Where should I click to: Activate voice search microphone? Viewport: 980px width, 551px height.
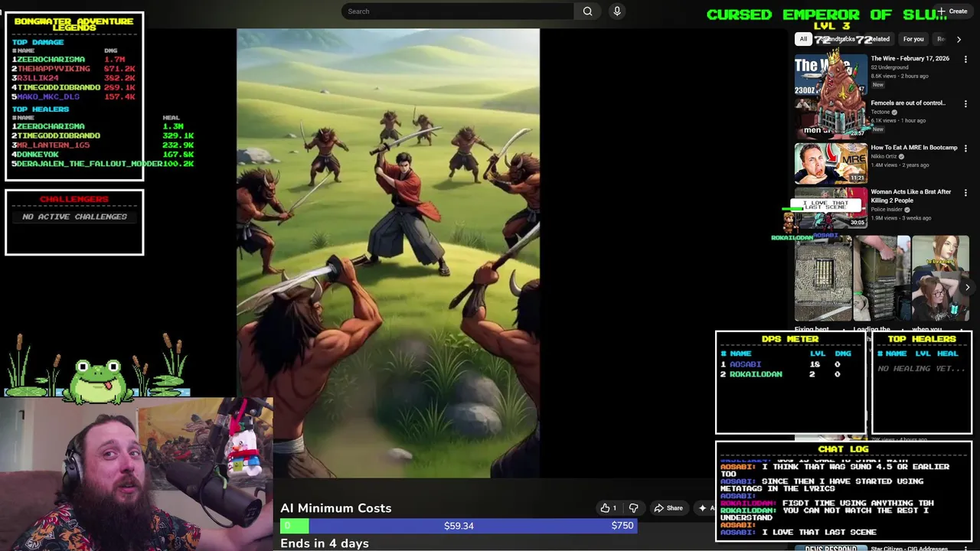click(617, 11)
